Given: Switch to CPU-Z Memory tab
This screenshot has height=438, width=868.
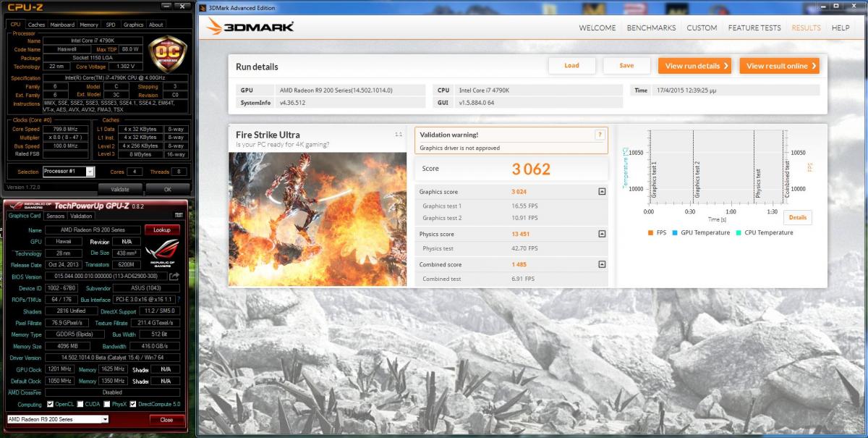Looking at the screenshot, I should pyautogui.click(x=89, y=25).
